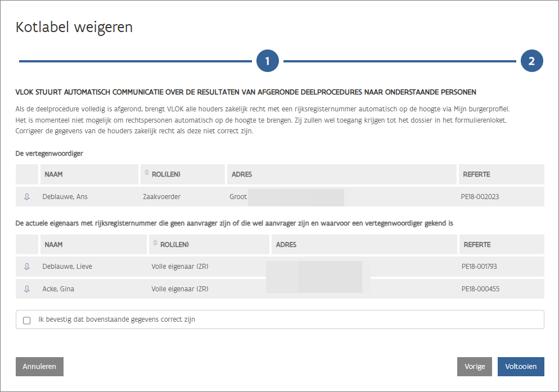
Task: Select reference PE18-001793 in the table
Action: 480,267
